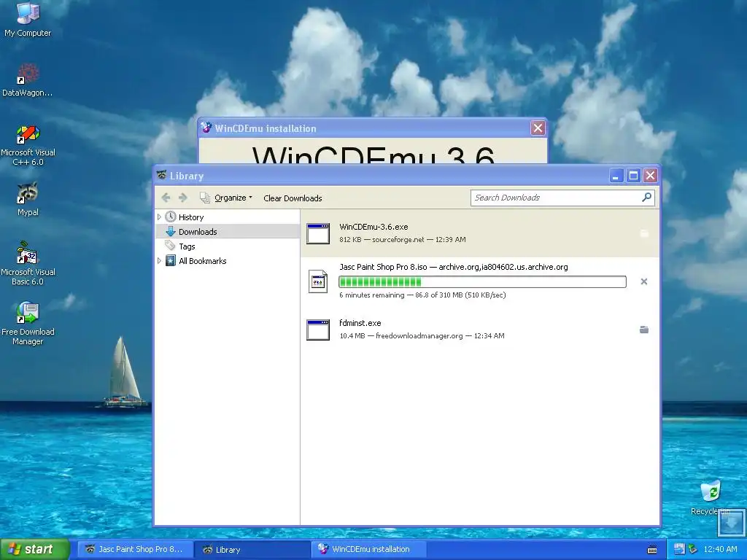The image size is (747, 560).
Task: Click the keyboard icon in taskbar
Action: click(652, 550)
